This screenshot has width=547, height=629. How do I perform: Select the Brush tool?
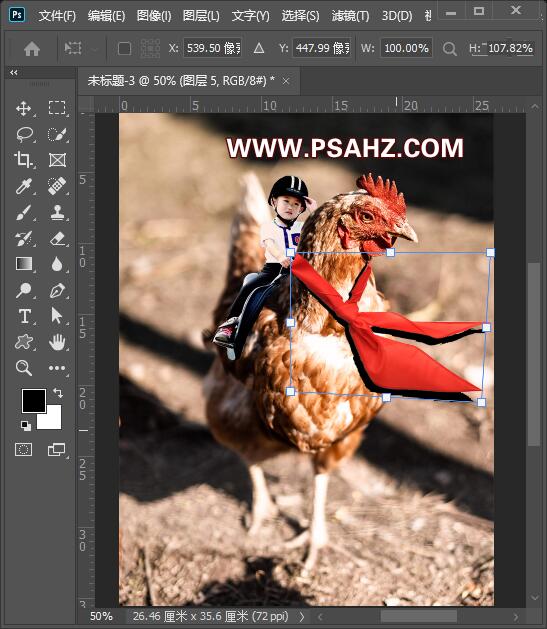[x=24, y=213]
